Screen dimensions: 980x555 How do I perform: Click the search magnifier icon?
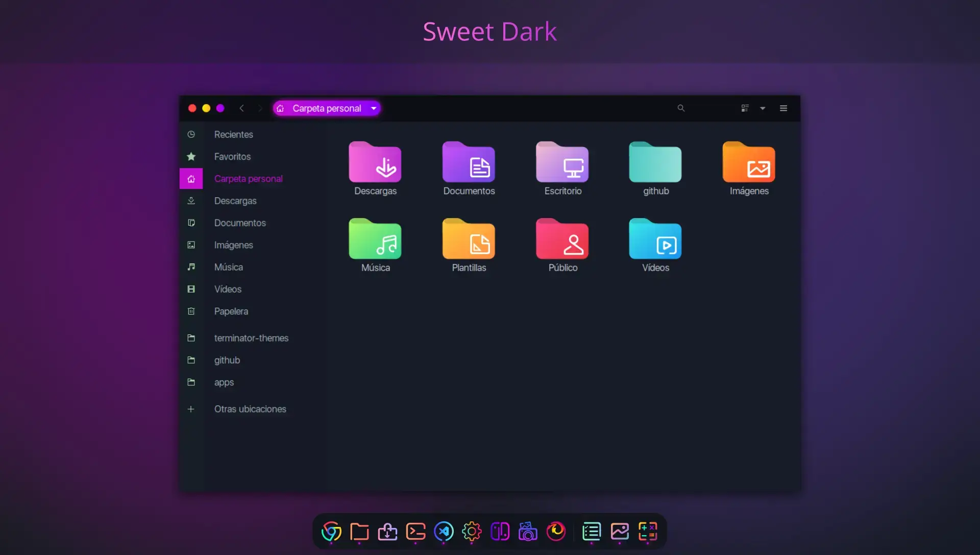tap(681, 108)
